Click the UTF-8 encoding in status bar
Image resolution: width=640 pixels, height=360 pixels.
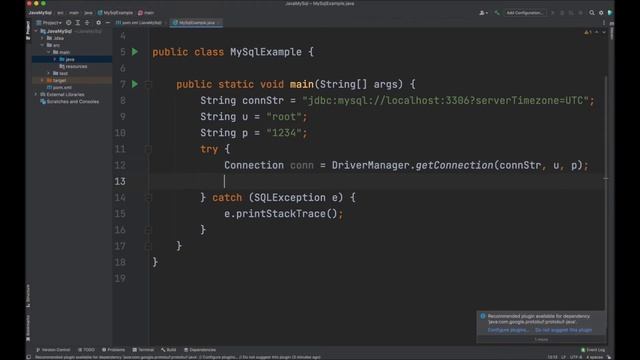575,357
